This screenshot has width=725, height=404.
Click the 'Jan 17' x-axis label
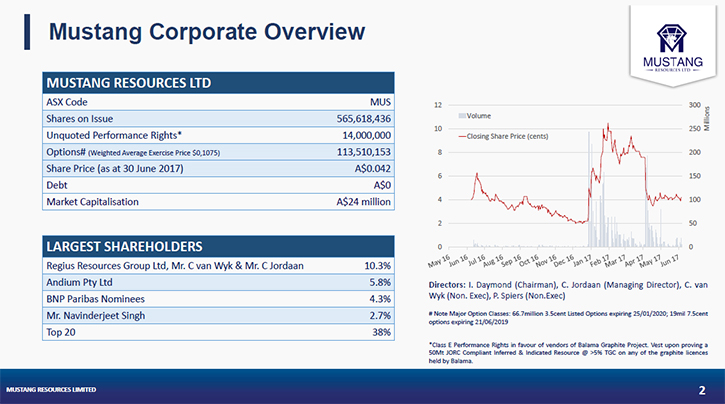tap(582, 261)
